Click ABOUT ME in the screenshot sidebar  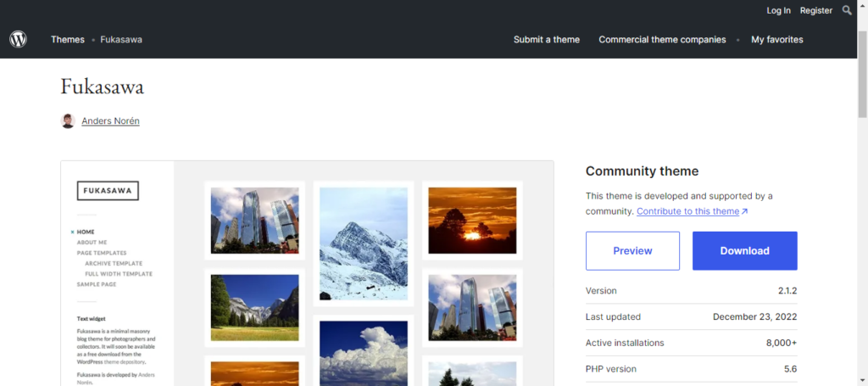pos(92,243)
